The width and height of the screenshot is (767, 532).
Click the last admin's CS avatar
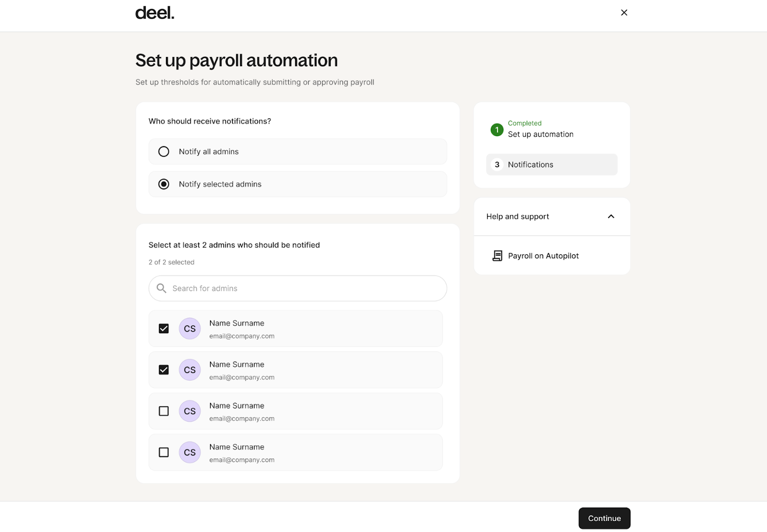click(x=189, y=452)
